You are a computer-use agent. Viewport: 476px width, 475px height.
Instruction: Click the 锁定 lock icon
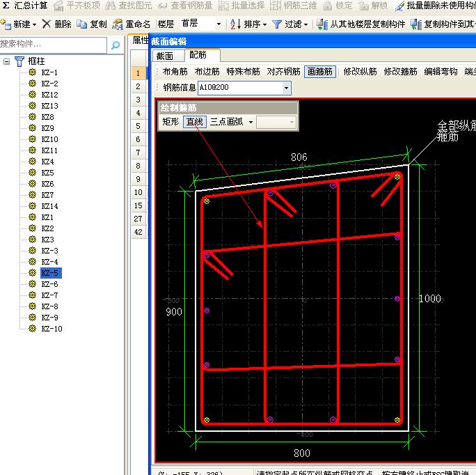point(327,6)
